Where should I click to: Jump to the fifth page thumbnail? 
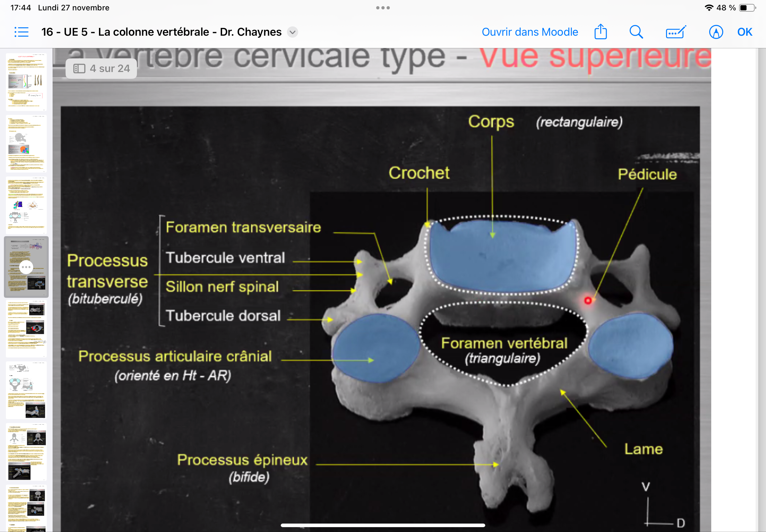(x=26, y=328)
